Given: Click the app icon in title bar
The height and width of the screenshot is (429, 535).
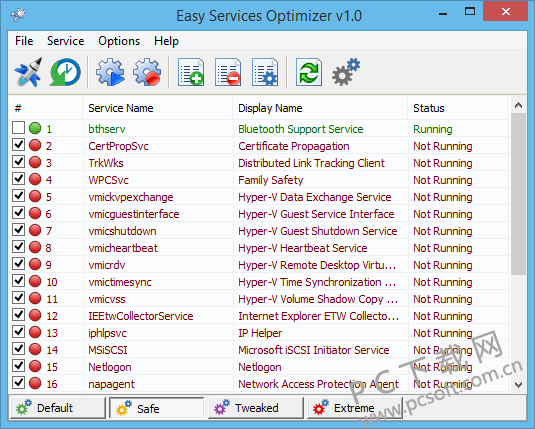Looking at the screenshot, I should coord(18,14).
